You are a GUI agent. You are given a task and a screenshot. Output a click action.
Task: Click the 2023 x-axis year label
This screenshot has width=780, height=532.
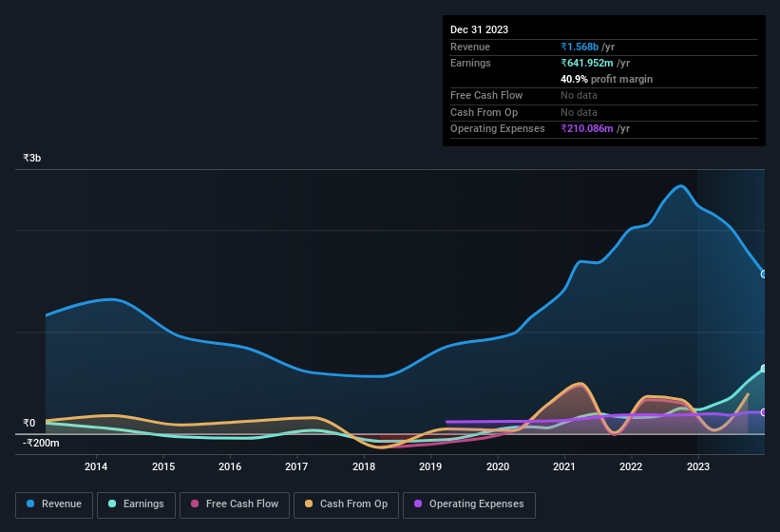point(698,466)
